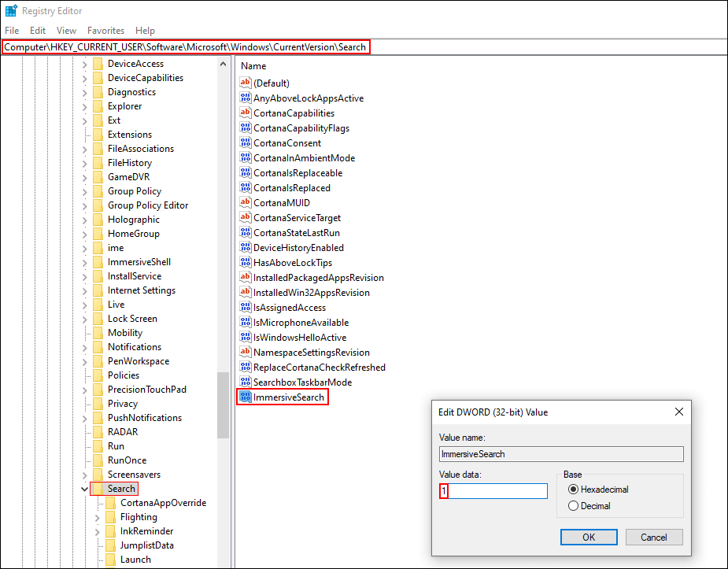
Task: Click the DeviceHistoryEnabled DWORD icon
Action: coord(245,247)
